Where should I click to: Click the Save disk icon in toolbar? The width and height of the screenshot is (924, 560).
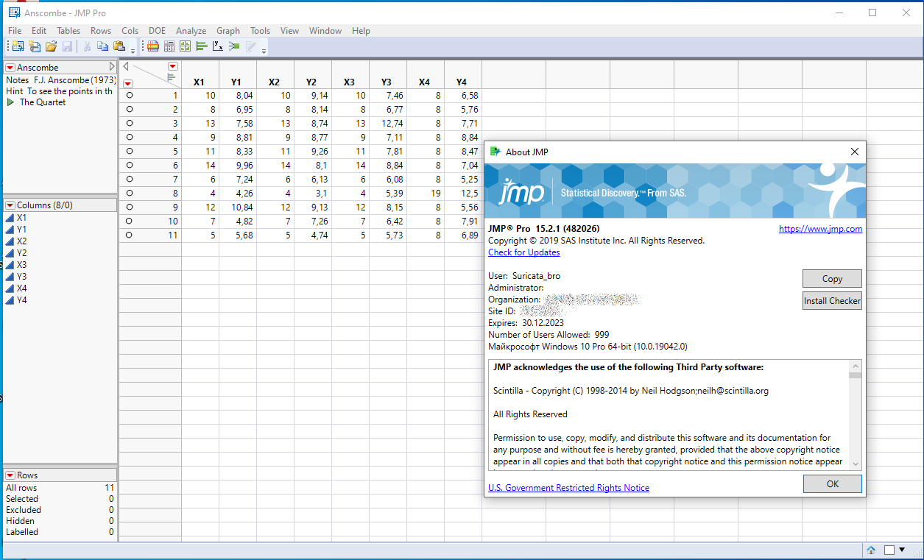(x=67, y=46)
